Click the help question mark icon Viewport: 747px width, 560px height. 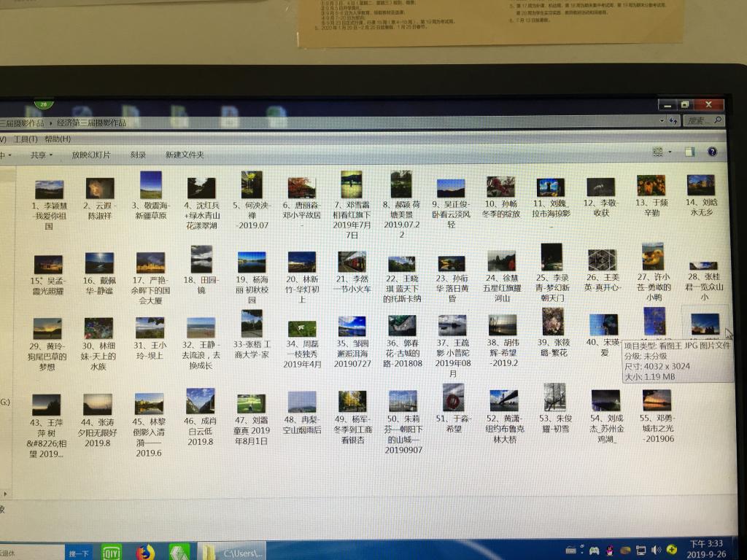[x=712, y=152]
